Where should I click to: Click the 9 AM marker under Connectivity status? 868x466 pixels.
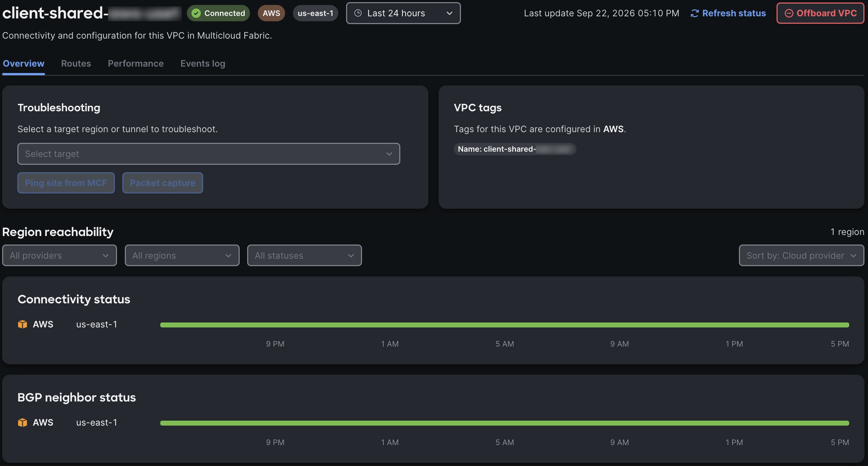pos(619,344)
